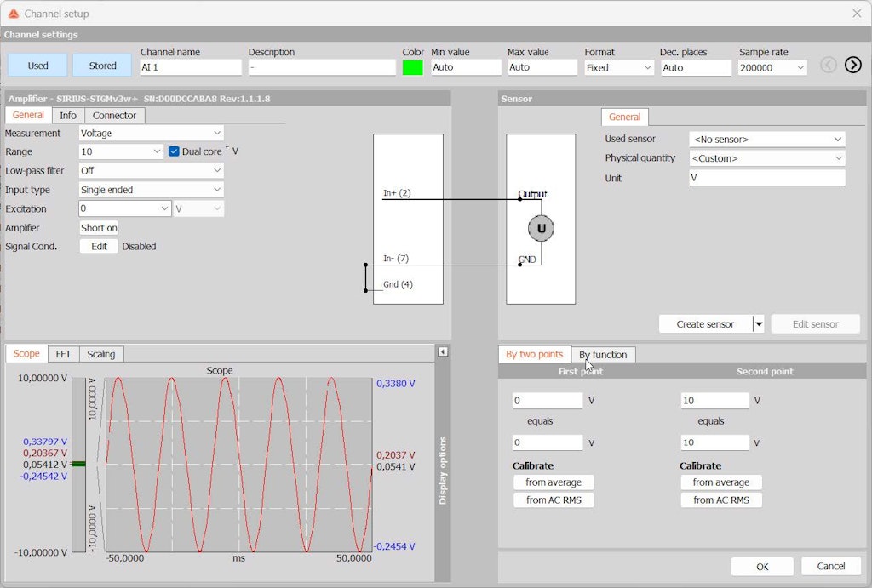Click the Max value field
872x588 pixels.
[542, 67]
